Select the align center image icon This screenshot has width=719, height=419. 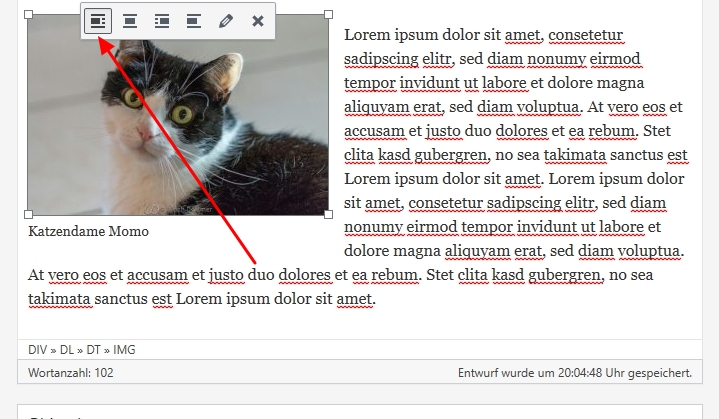tap(130, 21)
